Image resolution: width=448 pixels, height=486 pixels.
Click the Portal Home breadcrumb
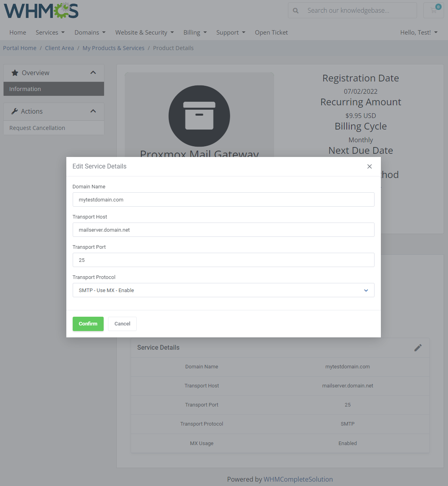20,48
